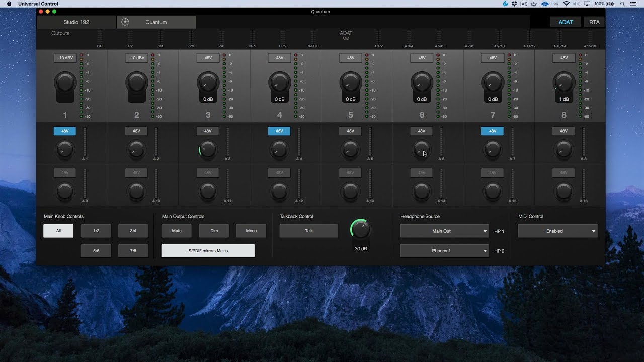The image size is (644, 362).
Task: Click the A 3 preamp gain knob
Action: click(208, 149)
